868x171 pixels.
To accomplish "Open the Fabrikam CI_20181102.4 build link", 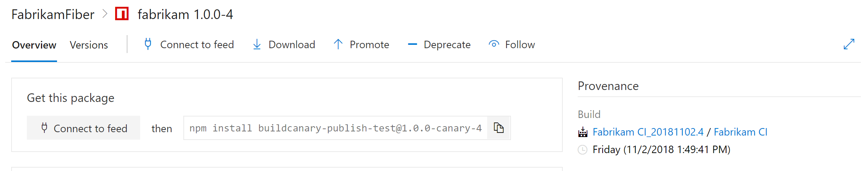I will click(648, 132).
